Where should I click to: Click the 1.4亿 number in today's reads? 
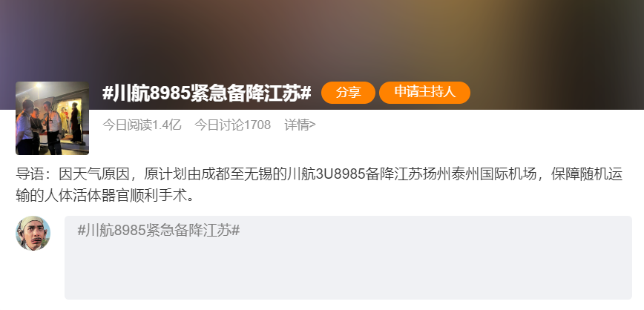click(x=167, y=125)
